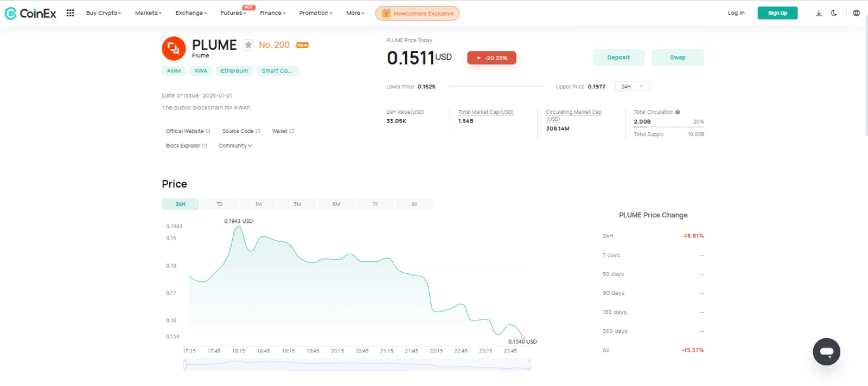Click the All -19.57% price change value
The image size is (868, 386).
[693, 350]
